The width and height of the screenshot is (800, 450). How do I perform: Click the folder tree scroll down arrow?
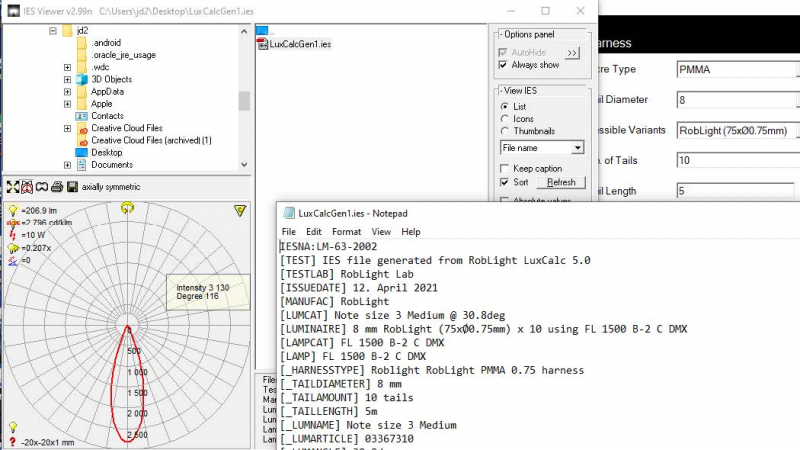[244, 165]
